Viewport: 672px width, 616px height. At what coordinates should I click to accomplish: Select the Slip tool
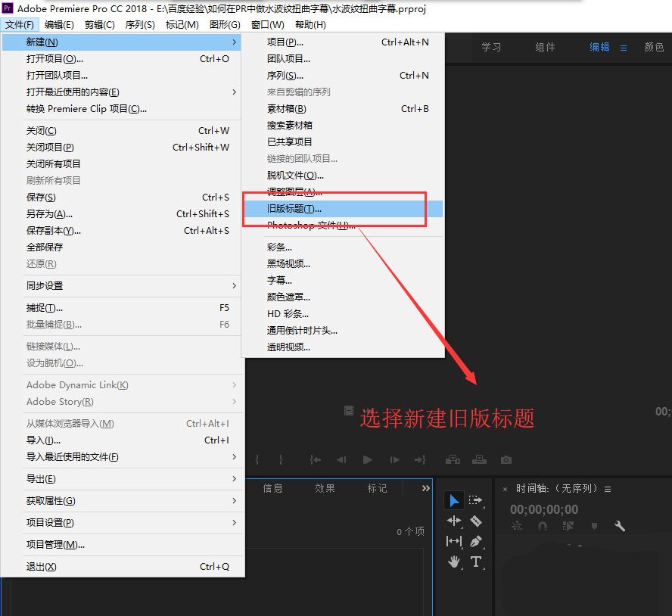(x=454, y=541)
